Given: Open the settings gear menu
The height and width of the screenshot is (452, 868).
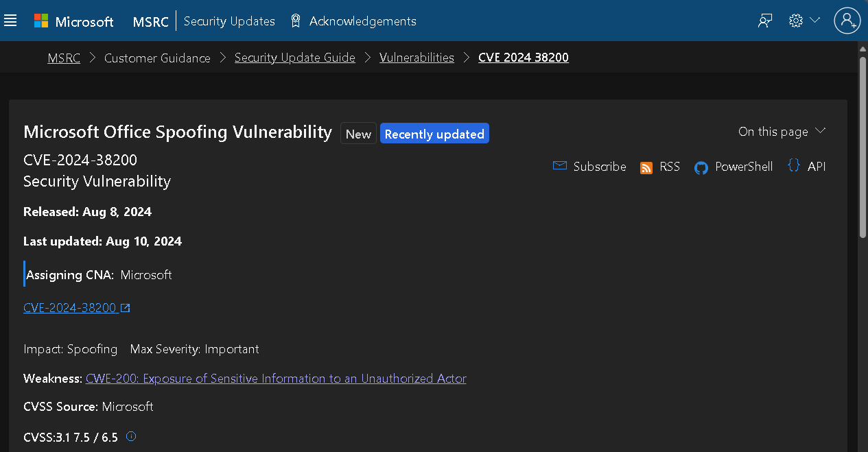Looking at the screenshot, I should click(796, 21).
